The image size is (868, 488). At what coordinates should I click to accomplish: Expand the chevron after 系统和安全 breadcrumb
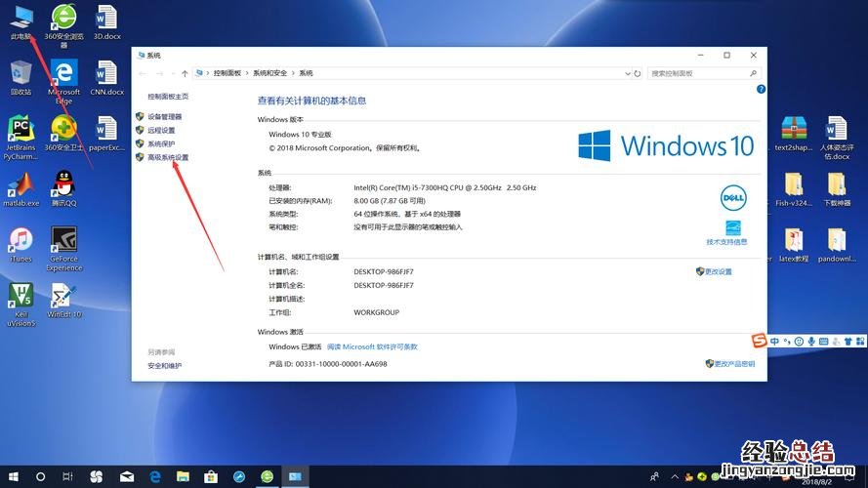(293, 73)
